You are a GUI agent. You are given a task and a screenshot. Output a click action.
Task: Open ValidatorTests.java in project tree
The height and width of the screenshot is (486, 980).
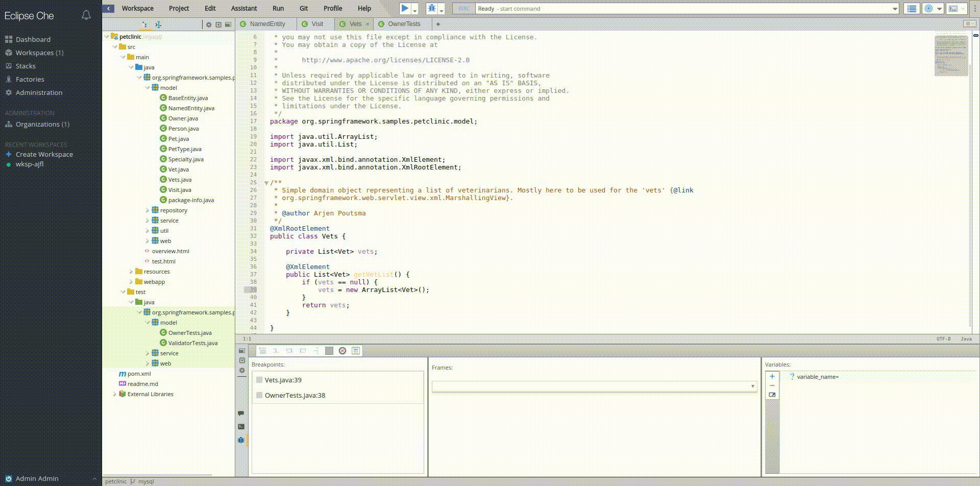pyautogui.click(x=192, y=343)
